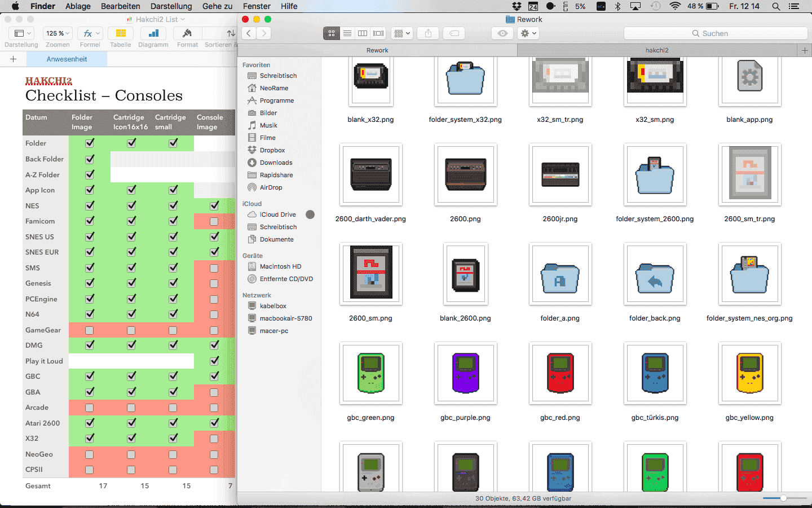Open Numbers toolbar Darstellung view dropdown
The width and height of the screenshot is (812, 508).
21,33
